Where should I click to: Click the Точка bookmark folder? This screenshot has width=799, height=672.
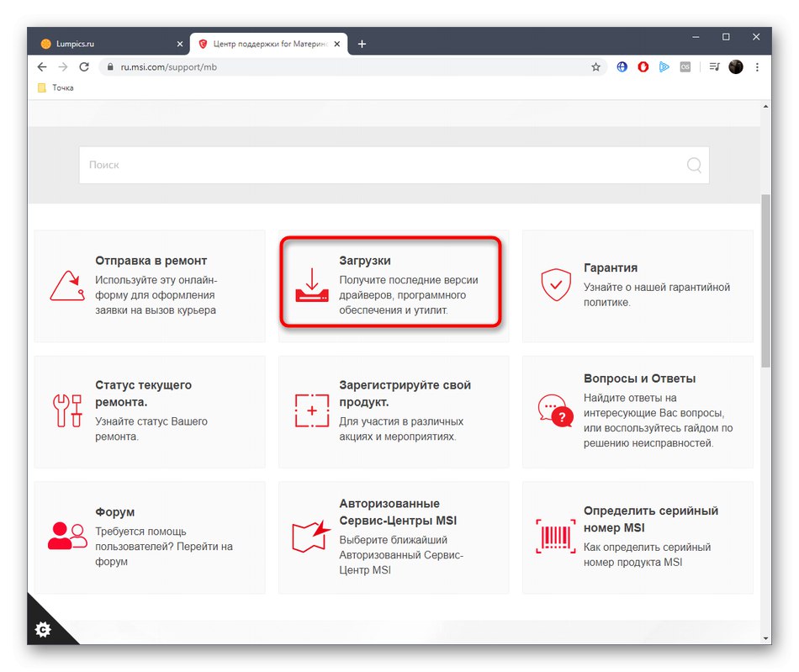click(x=56, y=87)
